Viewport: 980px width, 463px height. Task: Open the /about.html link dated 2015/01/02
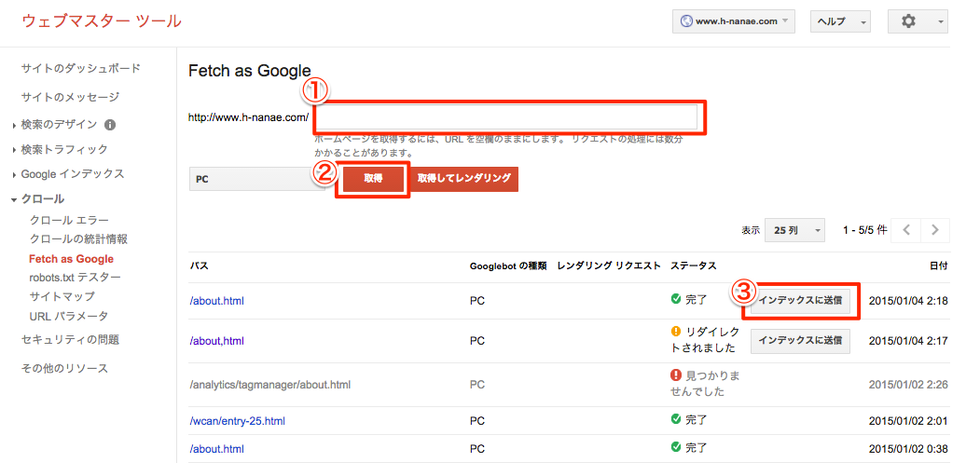coord(217,449)
